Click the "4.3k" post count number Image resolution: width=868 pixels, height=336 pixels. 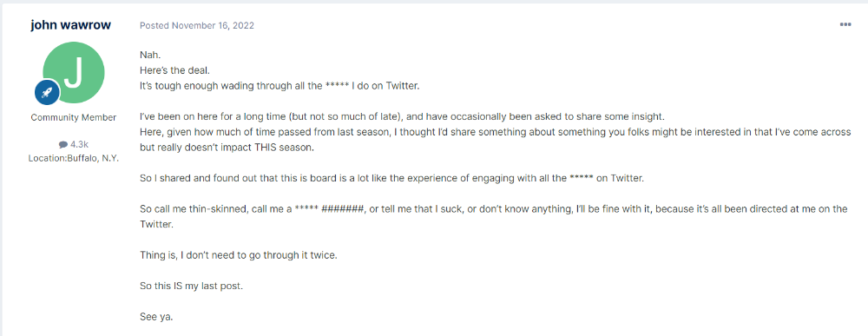pyautogui.click(x=79, y=145)
